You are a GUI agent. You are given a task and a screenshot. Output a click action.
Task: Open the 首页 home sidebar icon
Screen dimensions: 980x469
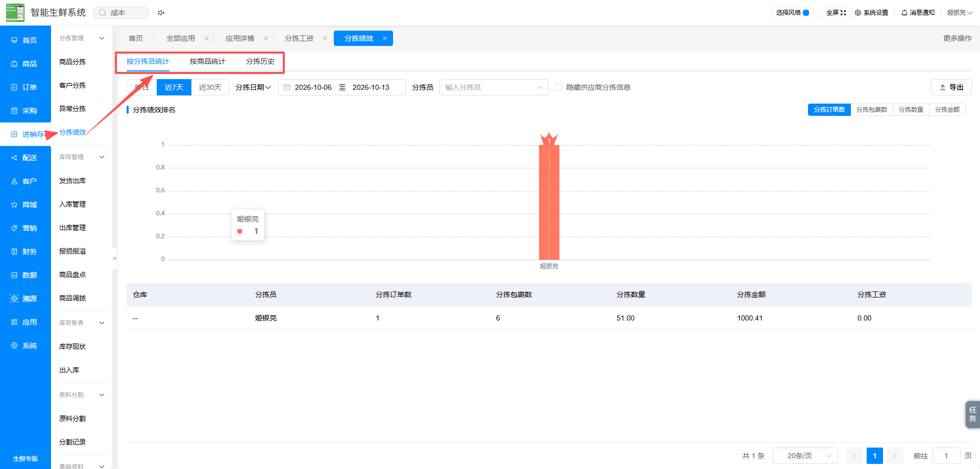14,40
